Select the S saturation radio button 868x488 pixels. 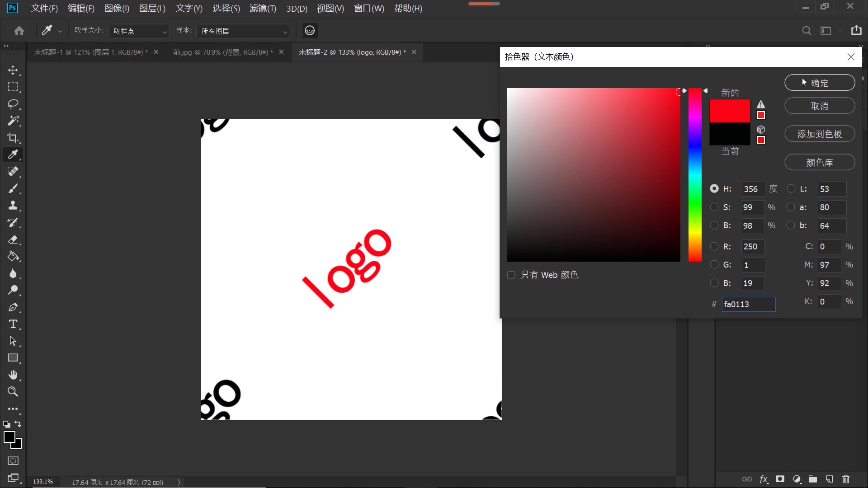point(714,207)
